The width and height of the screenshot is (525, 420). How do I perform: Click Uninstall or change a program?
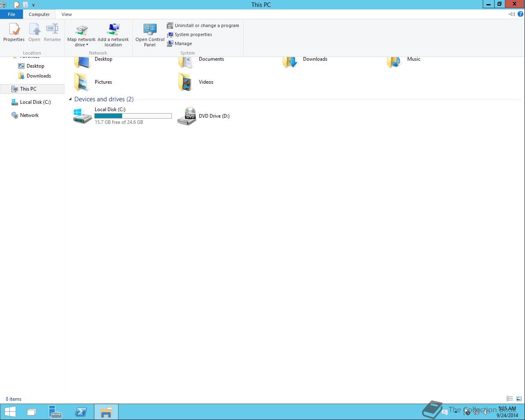[203, 25]
